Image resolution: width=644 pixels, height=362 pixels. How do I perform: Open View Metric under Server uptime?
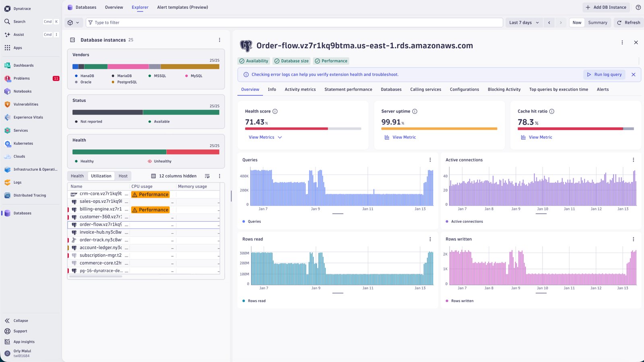(x=400, y=137)
